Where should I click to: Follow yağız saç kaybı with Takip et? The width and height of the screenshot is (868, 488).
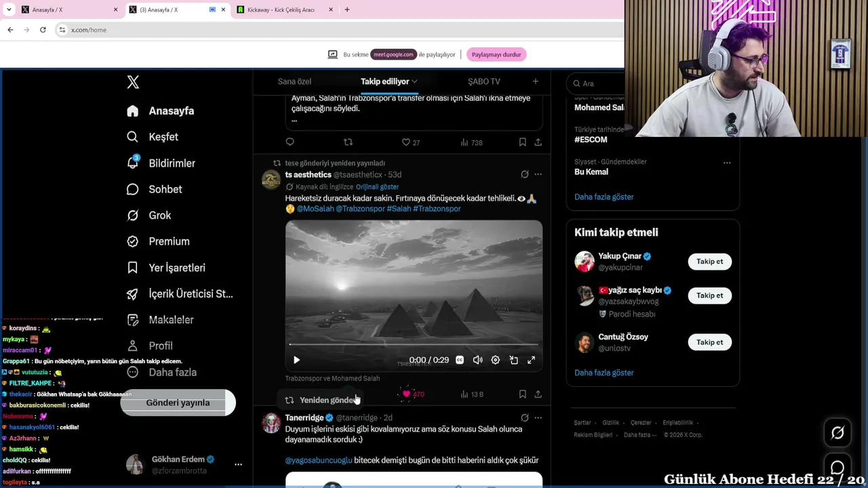(710, 296)
